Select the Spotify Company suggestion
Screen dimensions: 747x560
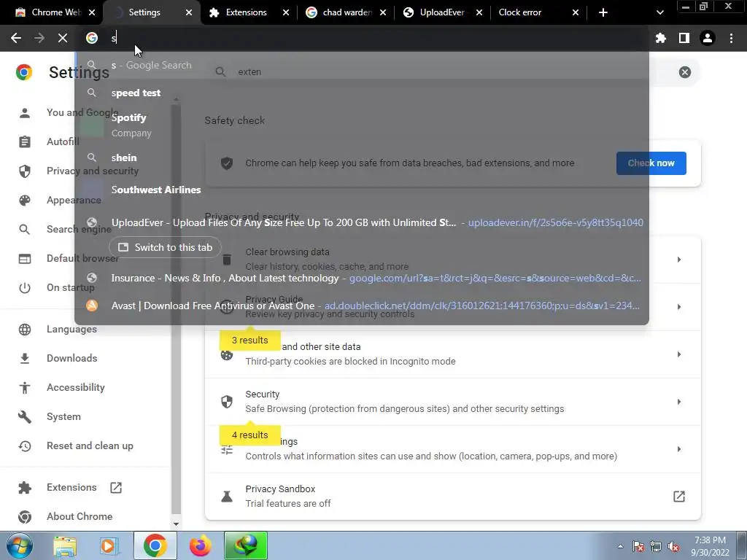pos(362,125)
